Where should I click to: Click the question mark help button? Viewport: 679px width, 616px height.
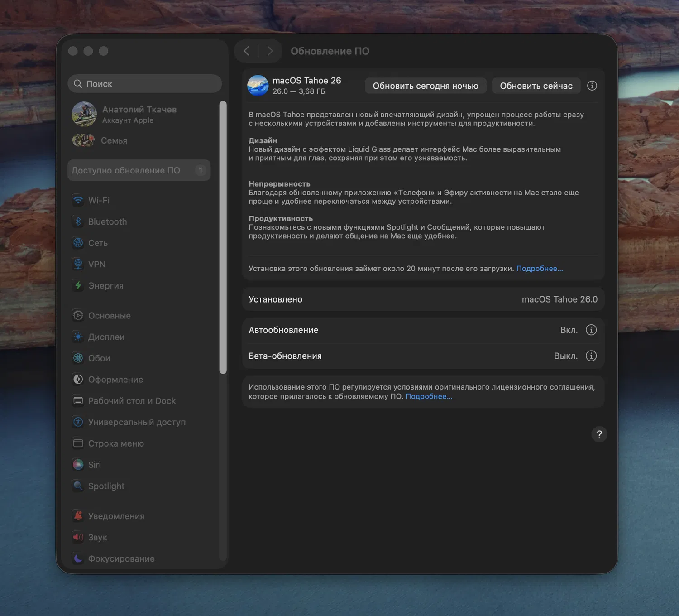point(599,434)
